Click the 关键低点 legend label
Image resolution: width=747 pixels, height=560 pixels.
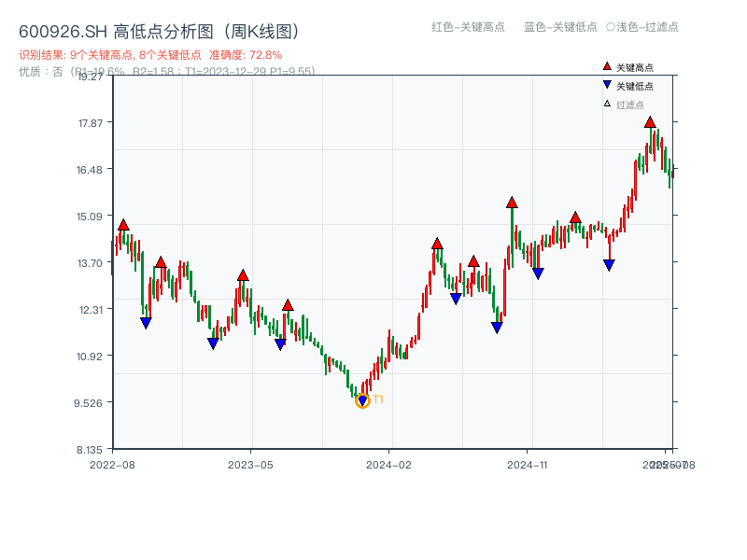click(635, 86)
